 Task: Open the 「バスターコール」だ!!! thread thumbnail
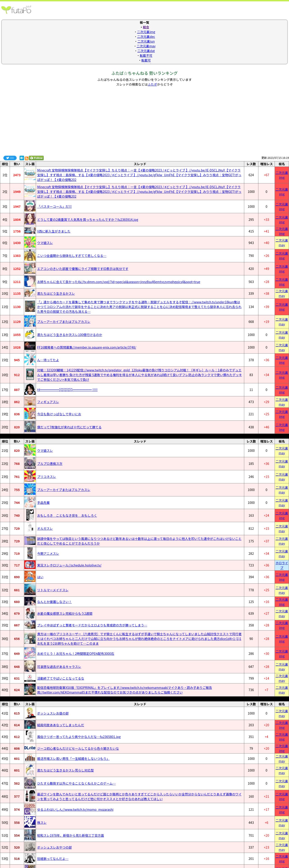[30, 207]
